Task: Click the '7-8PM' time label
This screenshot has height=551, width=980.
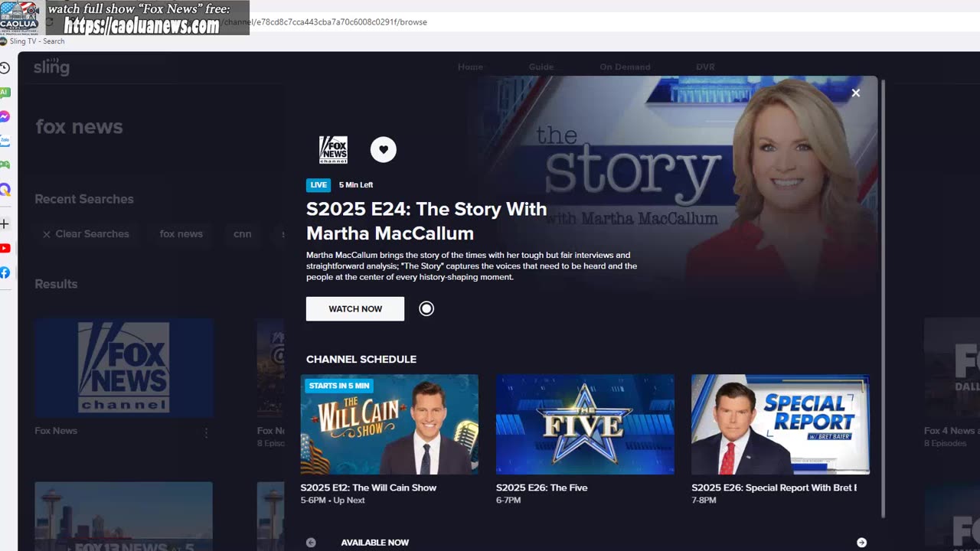Action: click(704, 500)
